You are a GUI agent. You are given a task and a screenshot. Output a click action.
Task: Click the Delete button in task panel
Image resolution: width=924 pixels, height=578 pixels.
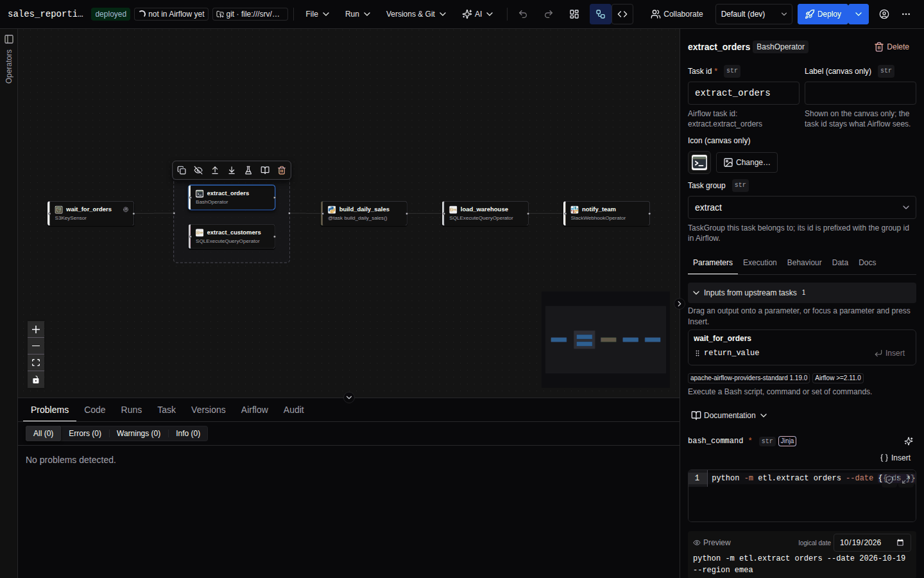tap(892, 47)
